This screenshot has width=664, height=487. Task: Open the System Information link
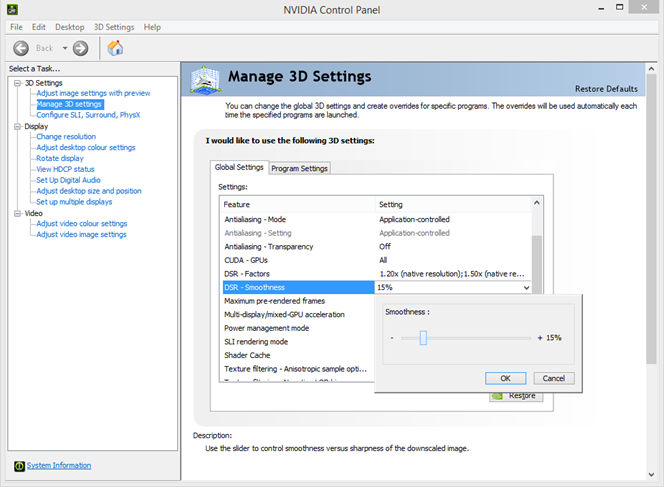(59, 465)
